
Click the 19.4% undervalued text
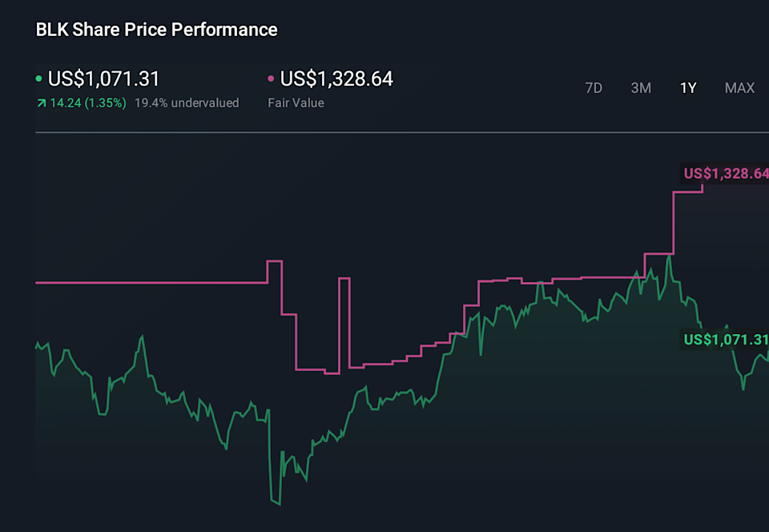coord(187,103)
